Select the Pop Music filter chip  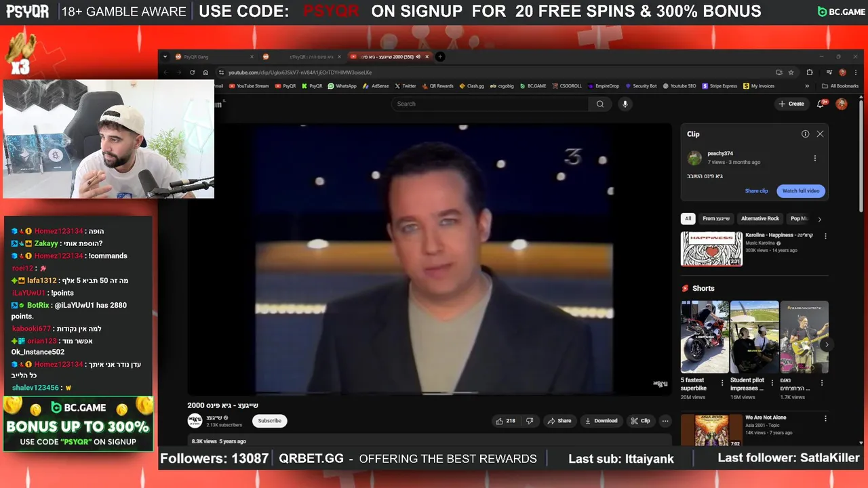(799, 219)
